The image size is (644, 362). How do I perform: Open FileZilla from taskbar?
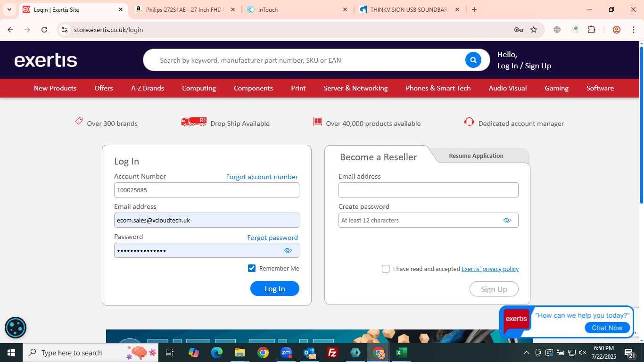tap(332, 353)
